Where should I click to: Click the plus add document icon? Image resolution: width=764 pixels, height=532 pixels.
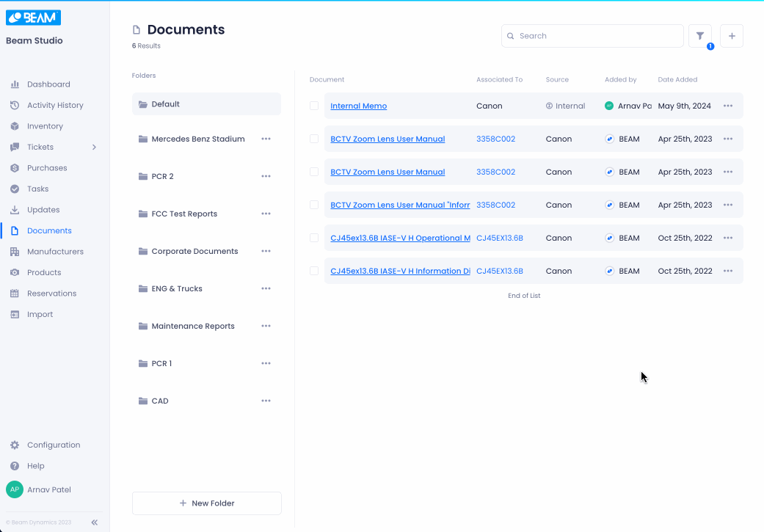coord(732,36)
